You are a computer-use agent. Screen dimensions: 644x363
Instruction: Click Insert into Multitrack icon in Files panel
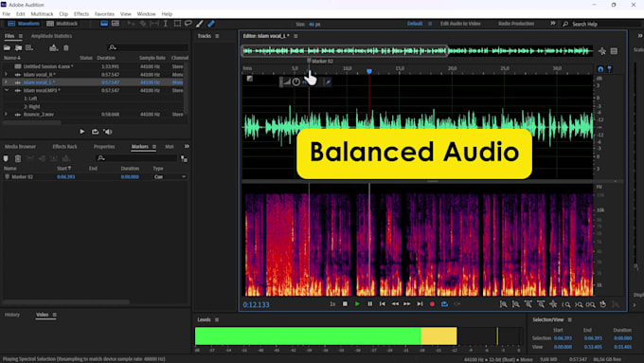53,47
